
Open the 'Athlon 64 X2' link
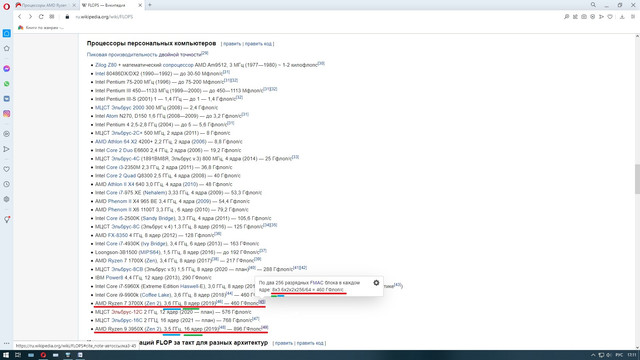[116, 142]
